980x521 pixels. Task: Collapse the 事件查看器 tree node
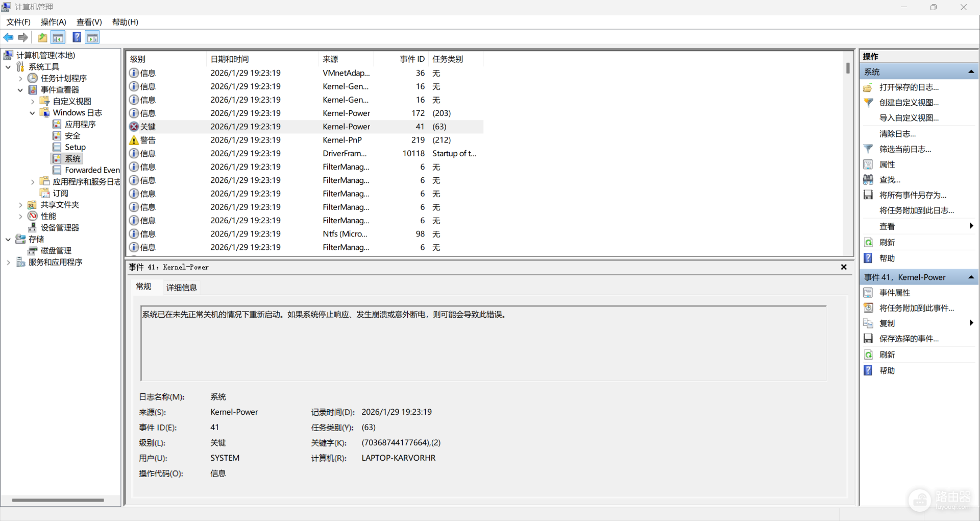point(20,90)
